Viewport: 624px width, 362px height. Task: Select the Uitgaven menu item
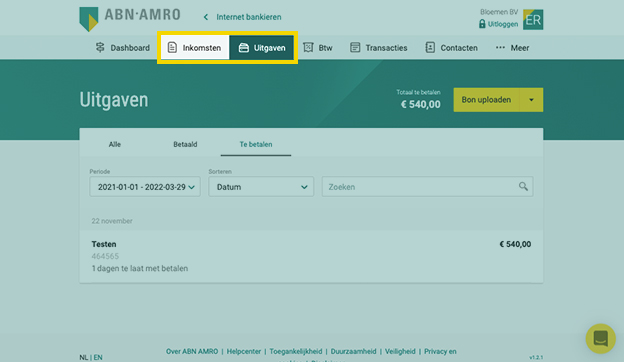[x=269, y=48]
